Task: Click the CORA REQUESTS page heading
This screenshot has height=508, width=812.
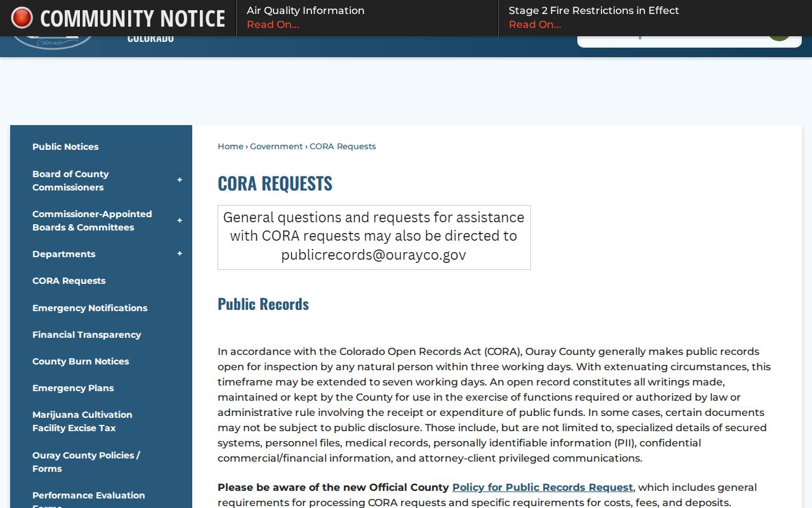Action: click(x=275, y=184)
